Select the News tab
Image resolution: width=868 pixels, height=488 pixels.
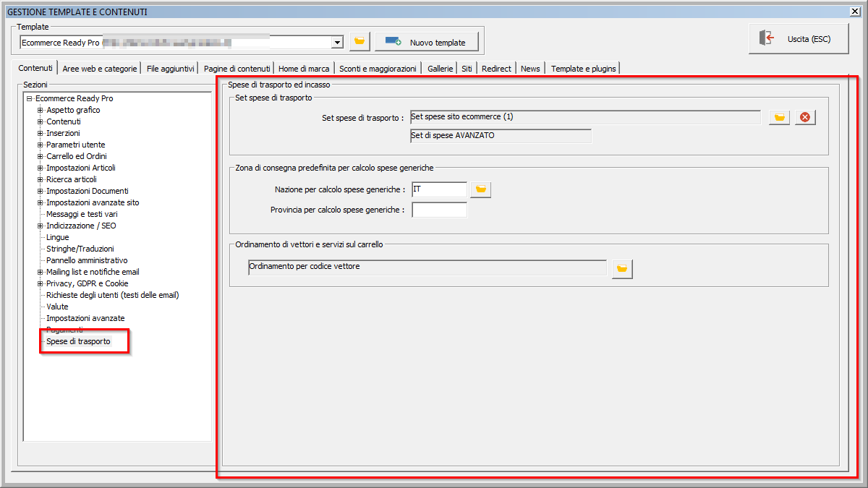pyautogui.click(x=530, y=69)
